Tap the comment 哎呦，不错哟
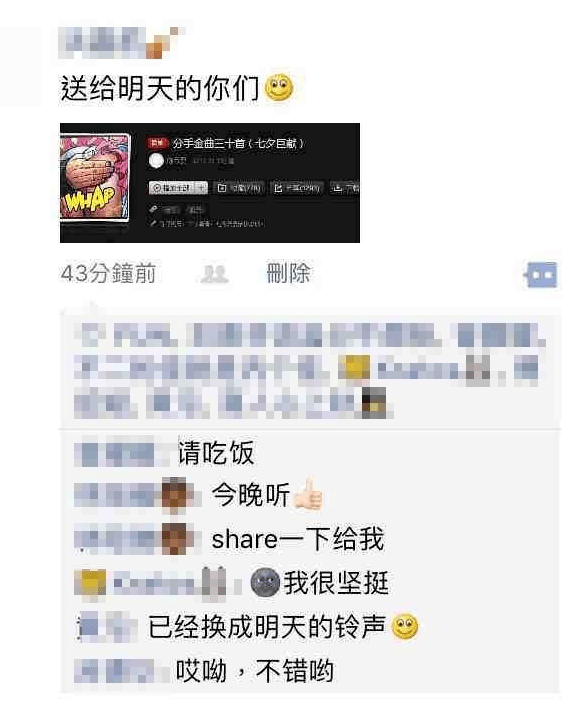This screenshot has width=578, height=706. pos(255,670)
